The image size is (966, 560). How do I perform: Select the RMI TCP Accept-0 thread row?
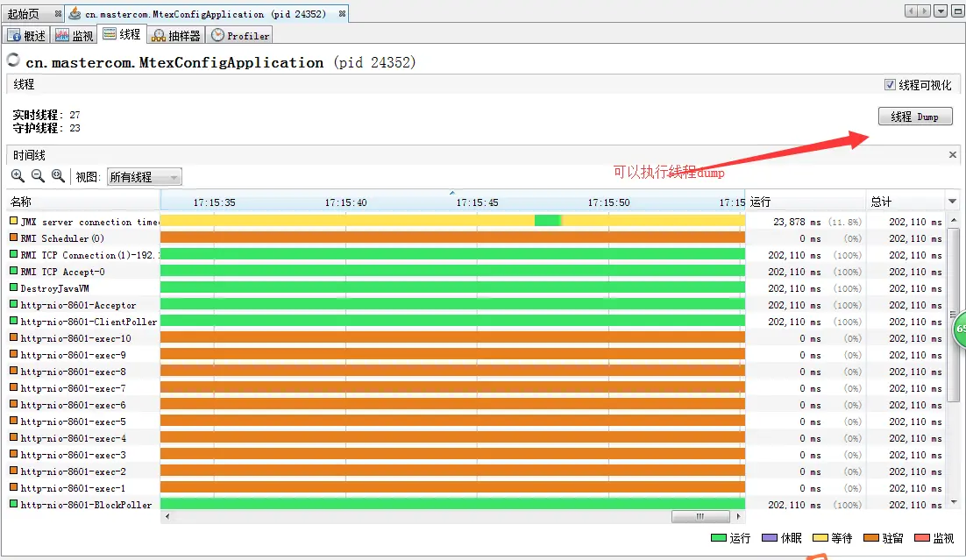[476, 271]
